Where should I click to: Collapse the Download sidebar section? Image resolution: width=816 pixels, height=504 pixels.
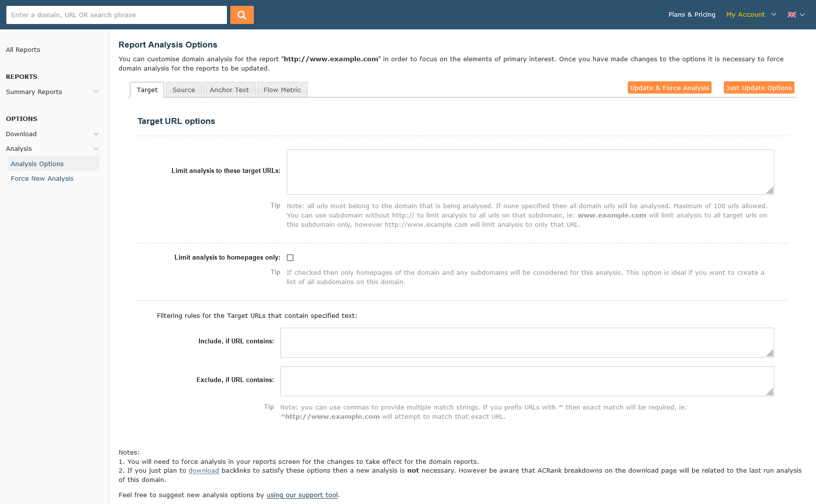click(52, 134)
